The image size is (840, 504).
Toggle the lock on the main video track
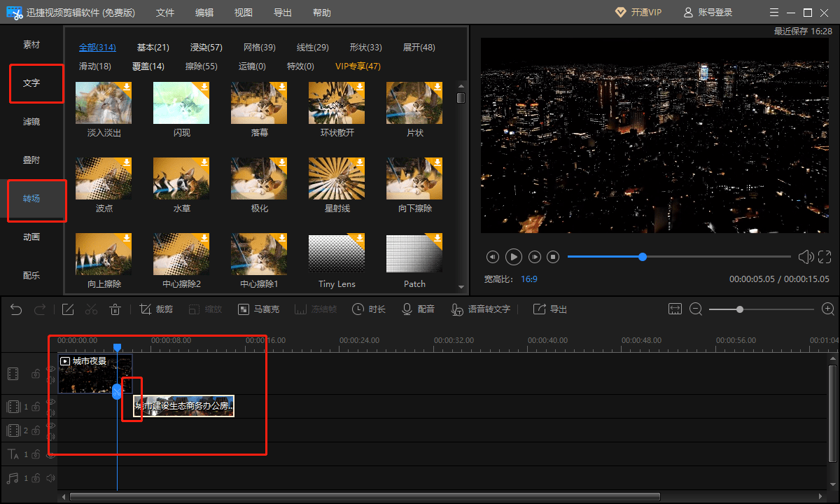tap(35, 374)
